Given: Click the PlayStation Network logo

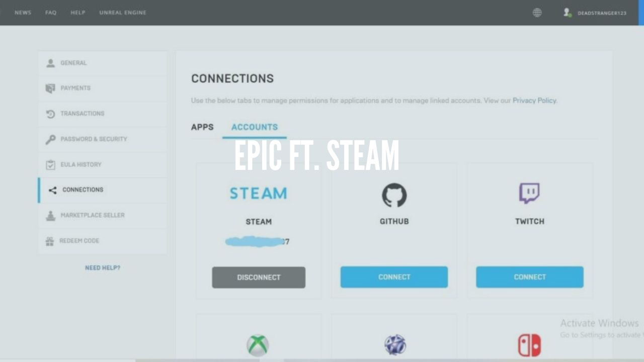Looking at the screenshot, I should click(x=394, y=345).
